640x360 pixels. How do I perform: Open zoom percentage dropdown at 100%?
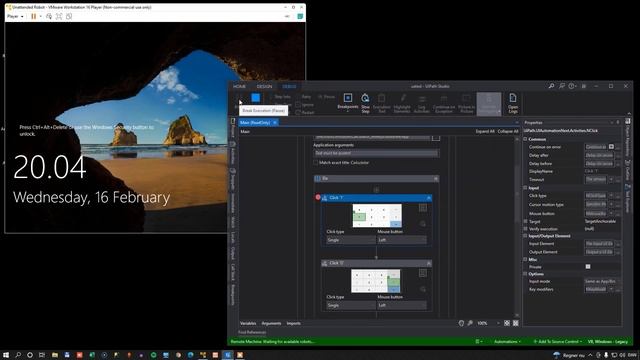(x=498, y=323)
